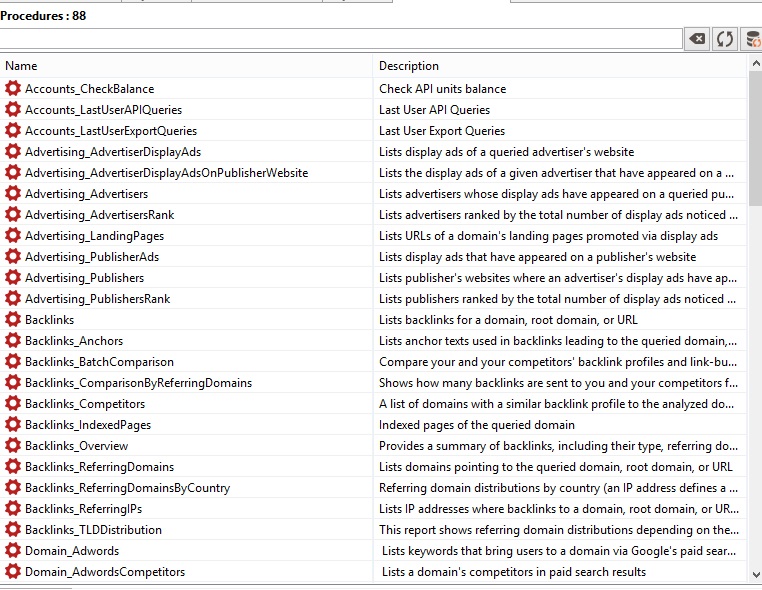This screenshot has height=590, width=762.
Task: Sort the list by Name column header
Action: coord(186,66)
